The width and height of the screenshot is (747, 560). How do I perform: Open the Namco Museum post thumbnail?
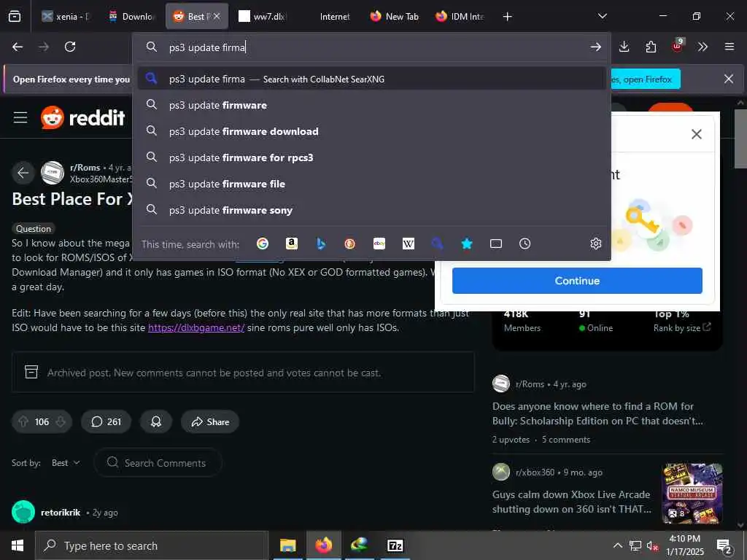point(692,494)
